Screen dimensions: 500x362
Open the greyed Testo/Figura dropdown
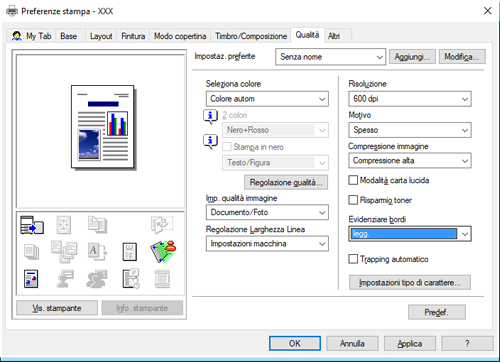[x=275, y=163]
